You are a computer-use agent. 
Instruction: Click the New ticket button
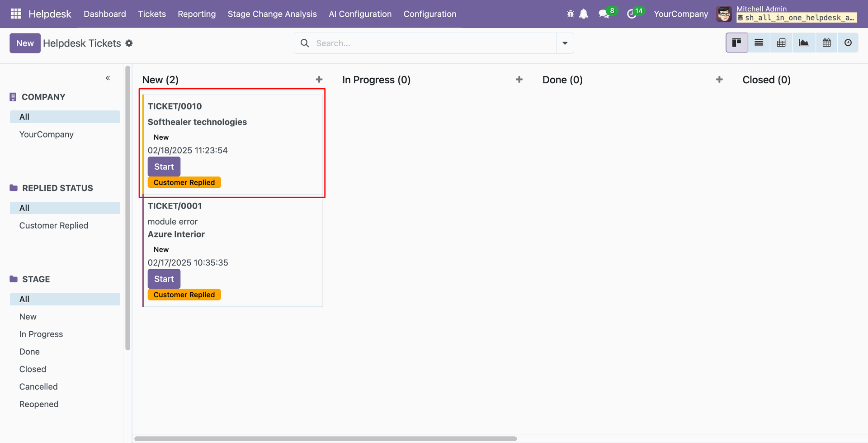pyautogui.click(x=25, y=43)
